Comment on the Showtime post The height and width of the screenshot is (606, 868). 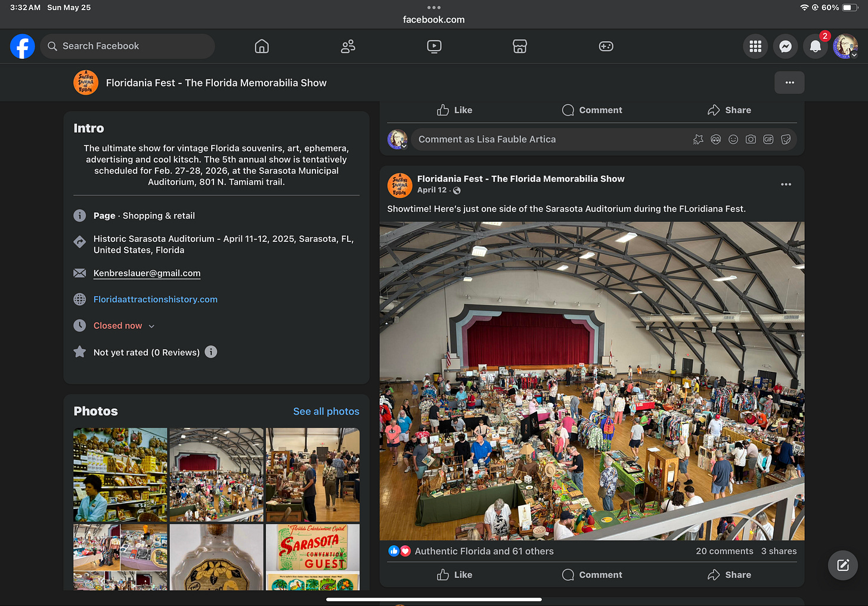pyautogui.click(x=592, y=575)
